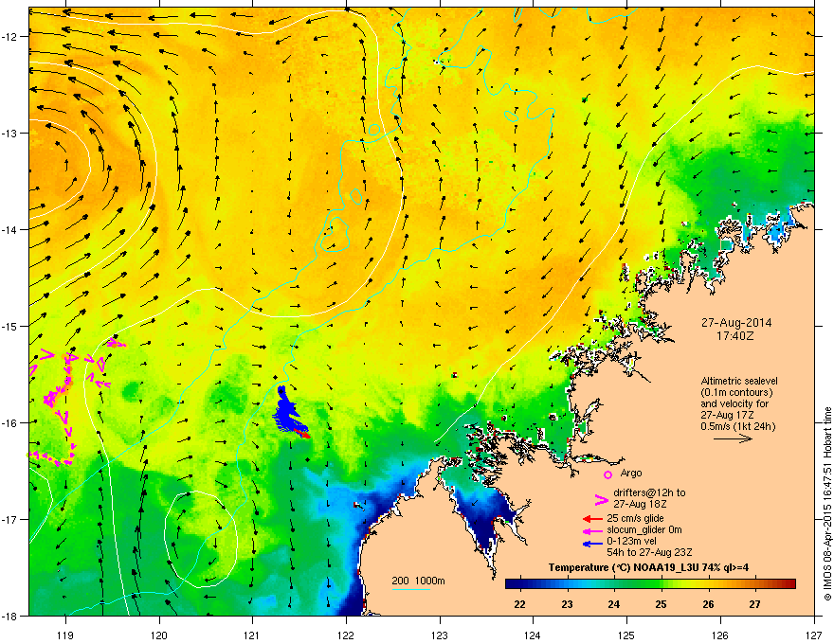Screen dimensions: 834x644
Task: Click the dark blue end of temperature bar
Action: pyautogui.click(x=512, y=584)
